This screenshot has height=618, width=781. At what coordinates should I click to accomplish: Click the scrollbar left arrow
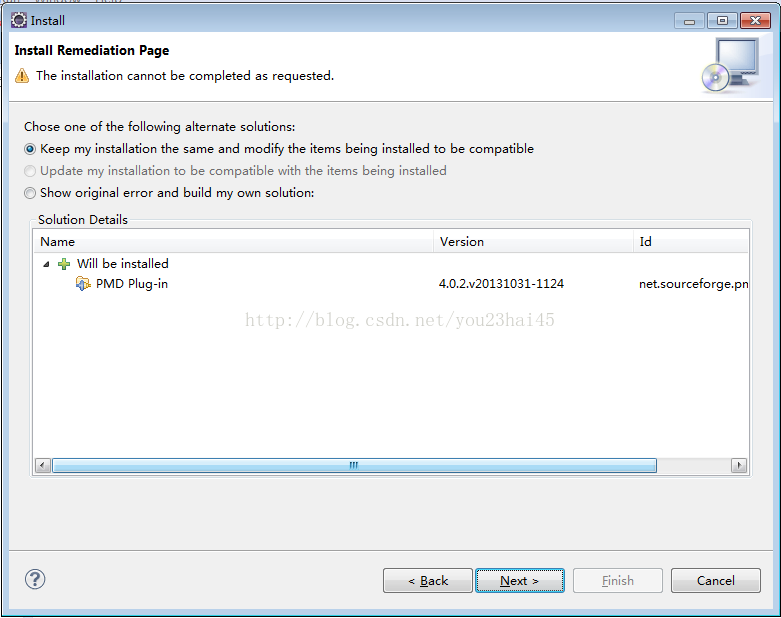coord(43,465)
